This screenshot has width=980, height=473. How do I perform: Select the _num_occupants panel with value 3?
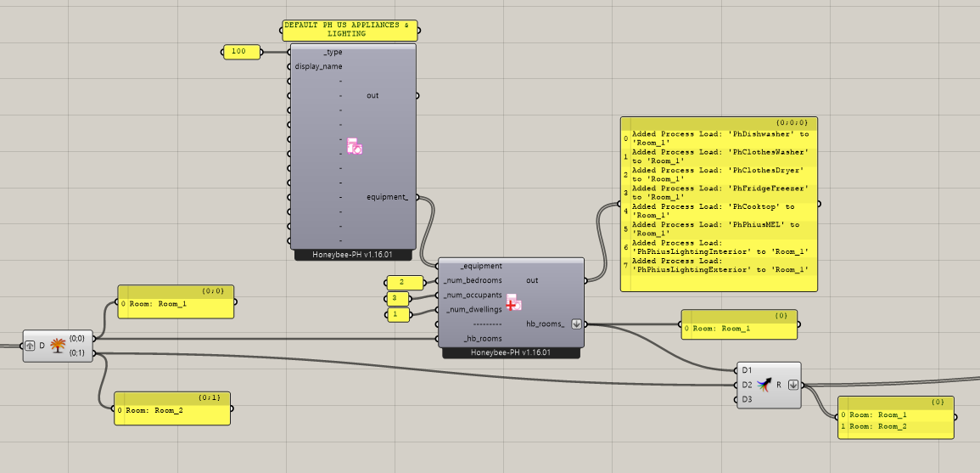395,298
